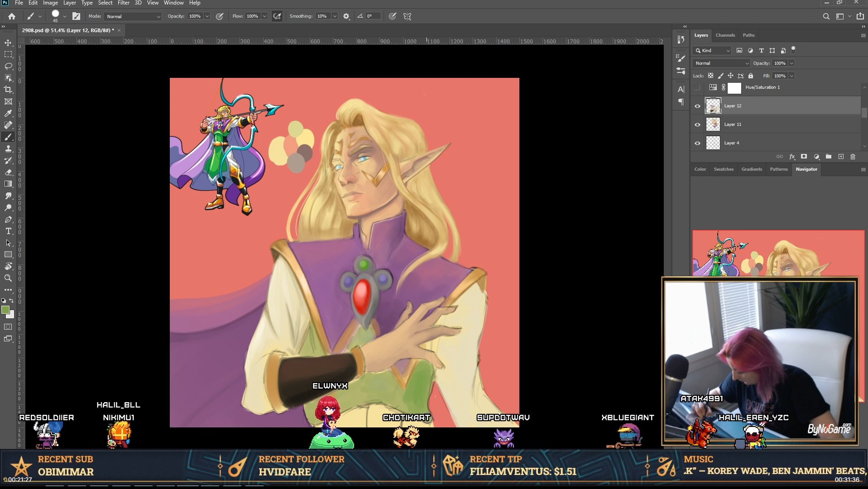Click the Search icon top right
Image resolution: width=868 pixels, height=489 pixels.
coord(826,16)
